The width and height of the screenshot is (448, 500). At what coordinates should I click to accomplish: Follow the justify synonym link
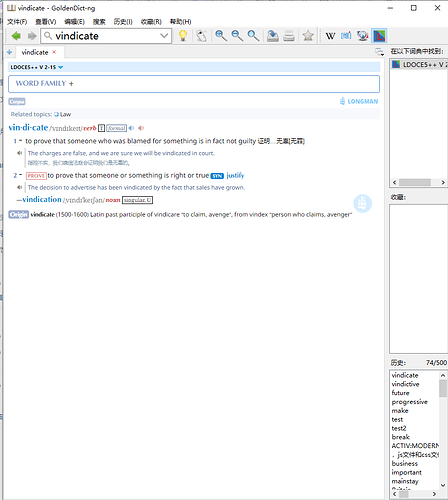pos(235,175)
